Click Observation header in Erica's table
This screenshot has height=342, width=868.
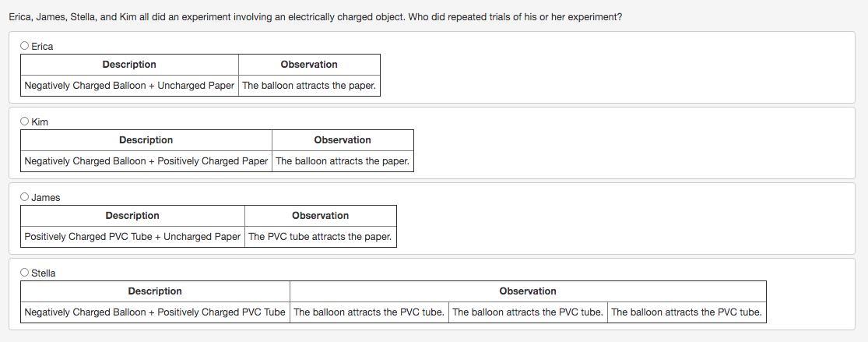309,65
